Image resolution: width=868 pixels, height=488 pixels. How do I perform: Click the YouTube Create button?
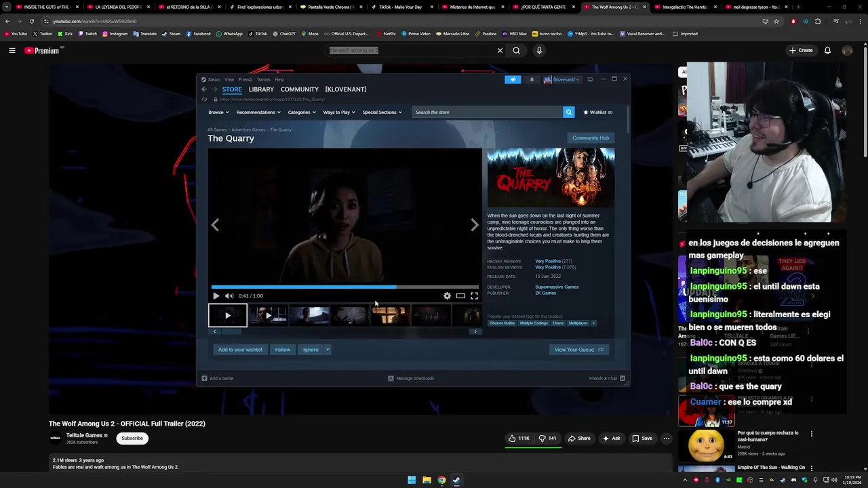801,50
